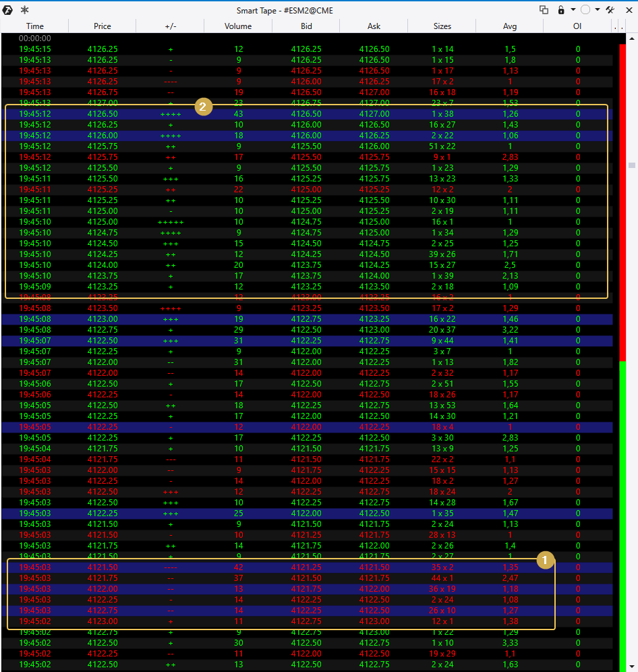Click the hexagon app logo icon
638x672 pixels.
[9, 10]
